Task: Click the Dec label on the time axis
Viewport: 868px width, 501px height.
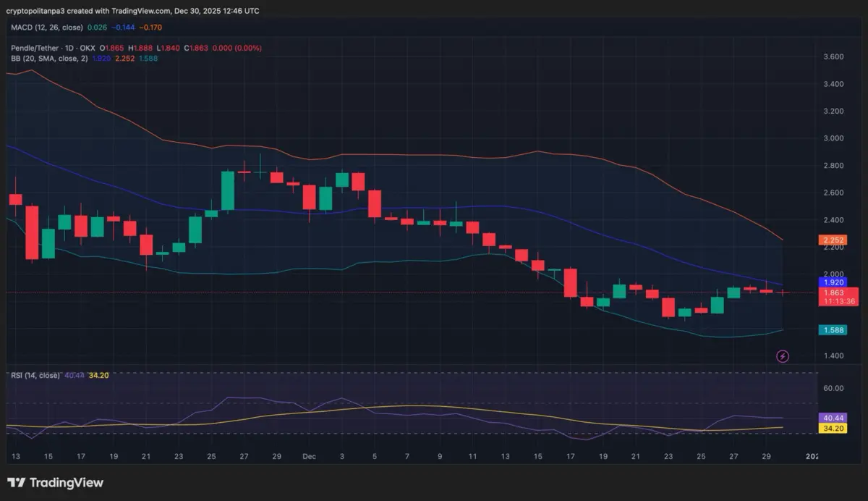Action: 309,457
